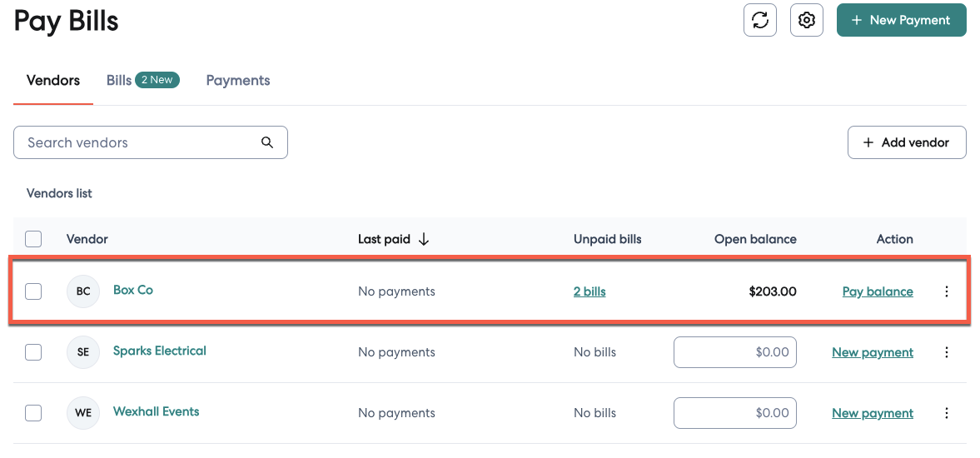Open Sparks Electrical three-dot options menu
This screenshot has height=458, width=980.
tap(946, 352)
